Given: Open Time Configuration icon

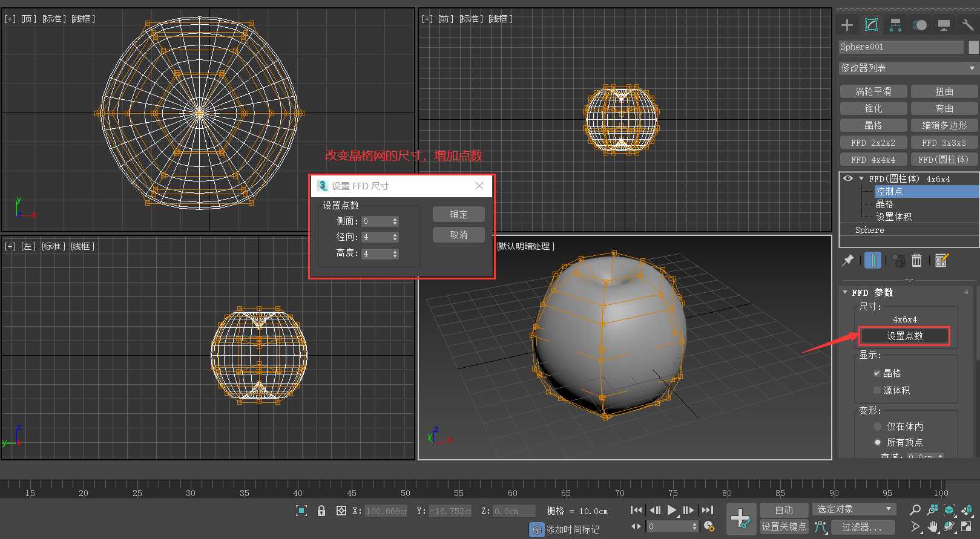Looking at the screenshot, I should point(709,526).
